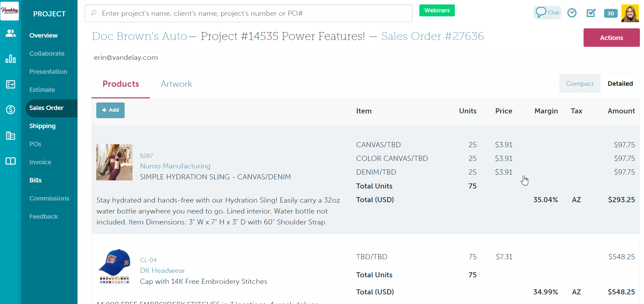Click the checklist icon in left rail
Image resolution: width=644 pixels, height=304 pixels.
tap(11, 84)
